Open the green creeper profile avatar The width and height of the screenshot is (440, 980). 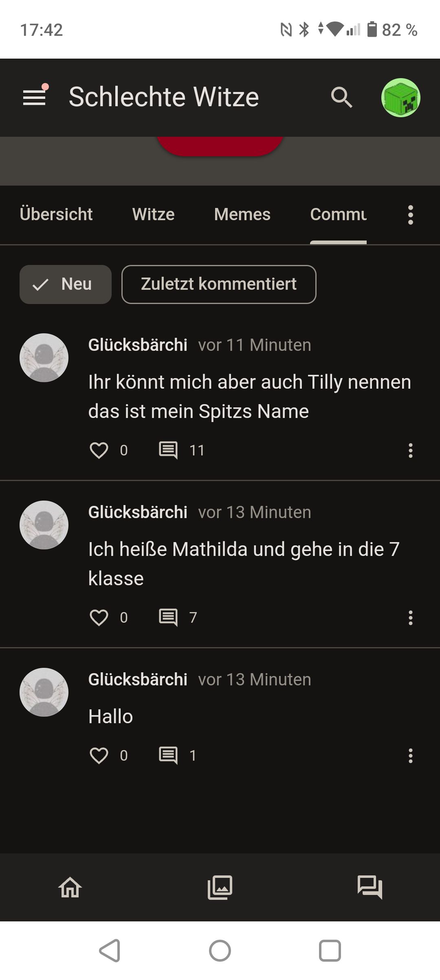coord(400,98)
